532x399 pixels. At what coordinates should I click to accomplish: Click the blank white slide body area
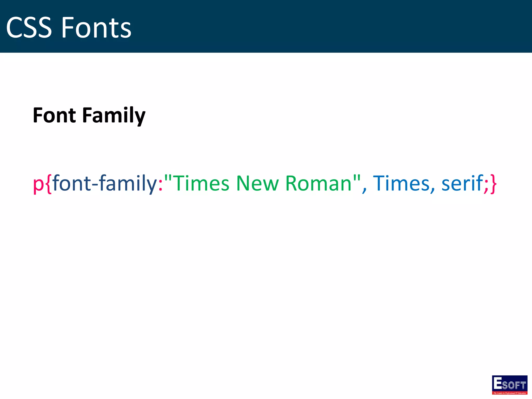tap(260, 286)
